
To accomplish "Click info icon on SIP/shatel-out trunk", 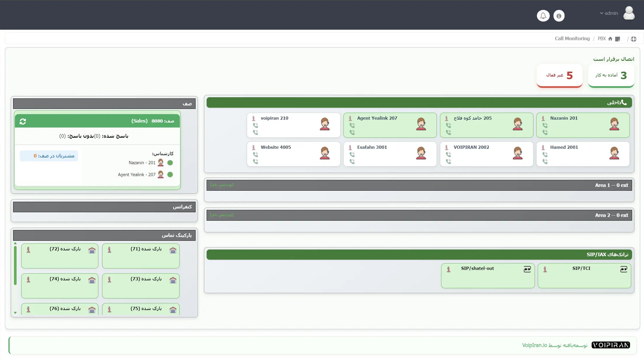I will (448, 270).
